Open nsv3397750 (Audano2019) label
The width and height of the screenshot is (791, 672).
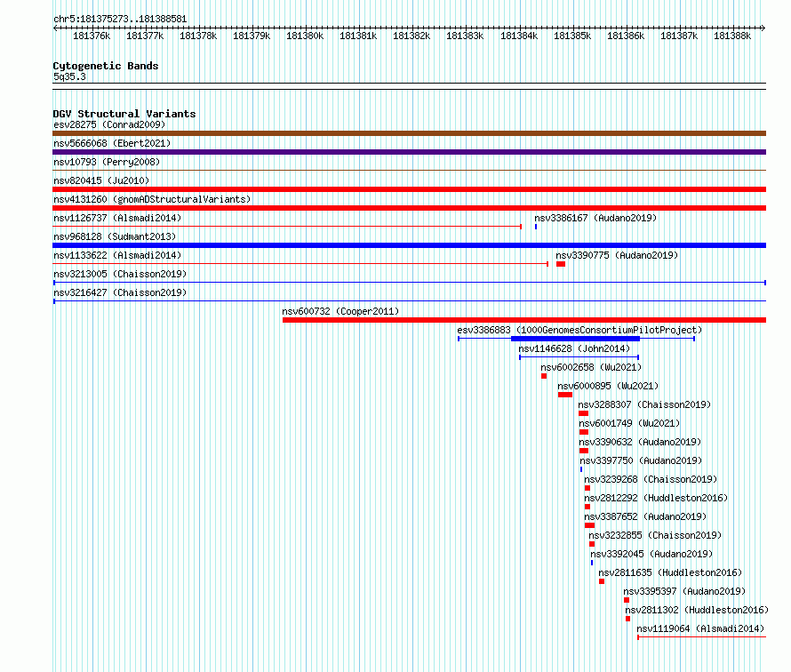(641, 460)
